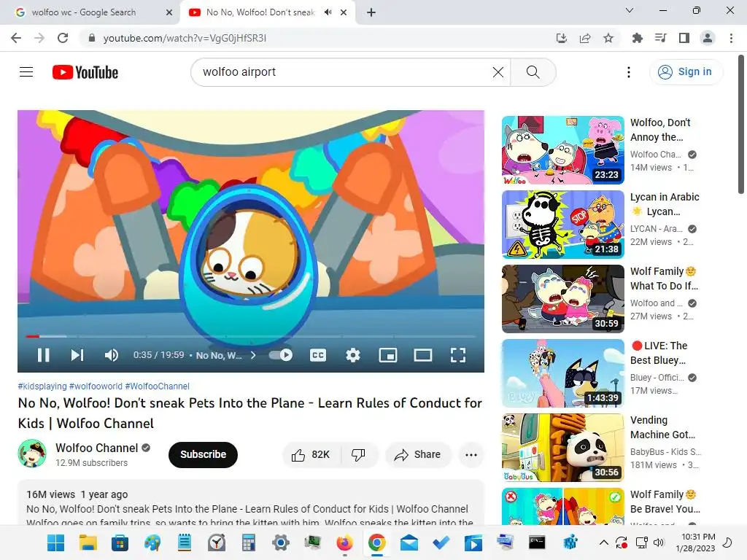
Task: Mute the video player volume
Action: pyautogui.click(x=112, y=355)
